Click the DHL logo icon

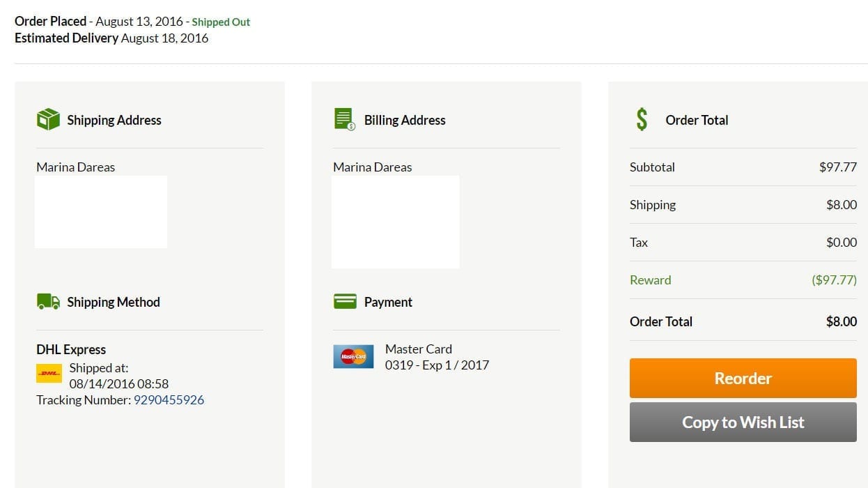point(49,374)
